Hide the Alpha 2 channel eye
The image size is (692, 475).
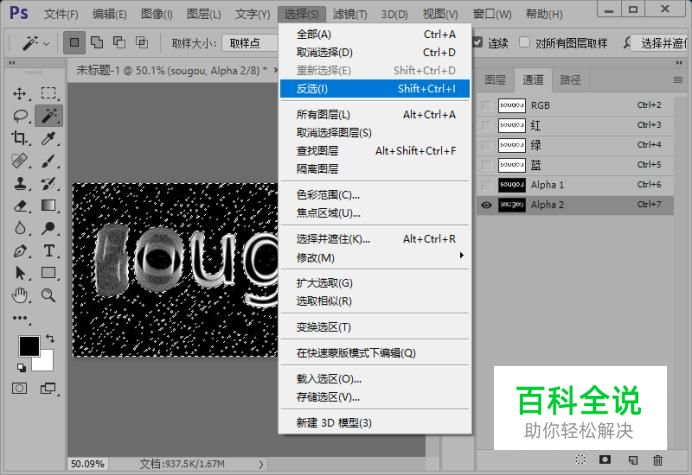click(x=486, y=205)
